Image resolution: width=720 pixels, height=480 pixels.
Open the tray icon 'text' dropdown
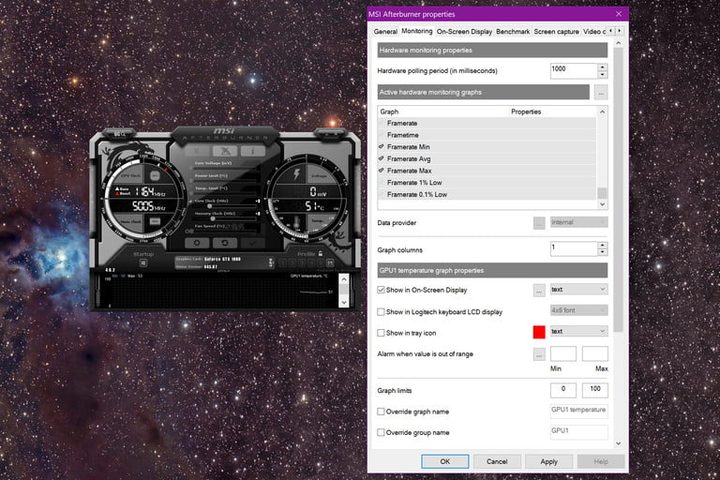[579, 331]
